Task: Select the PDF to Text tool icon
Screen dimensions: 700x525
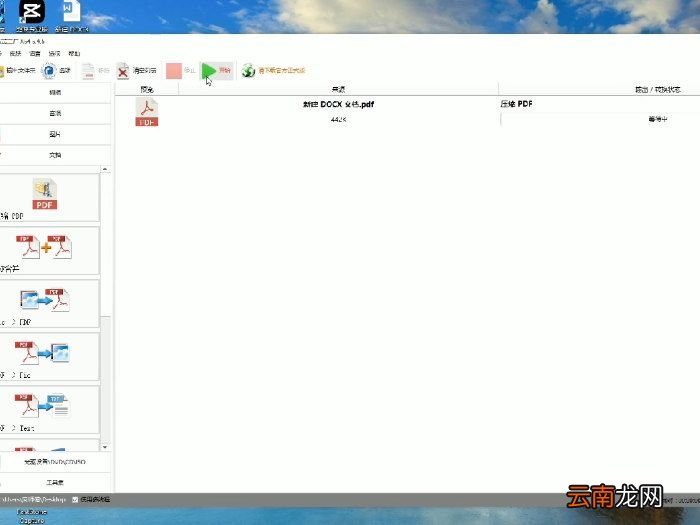Action: (42, 405)
